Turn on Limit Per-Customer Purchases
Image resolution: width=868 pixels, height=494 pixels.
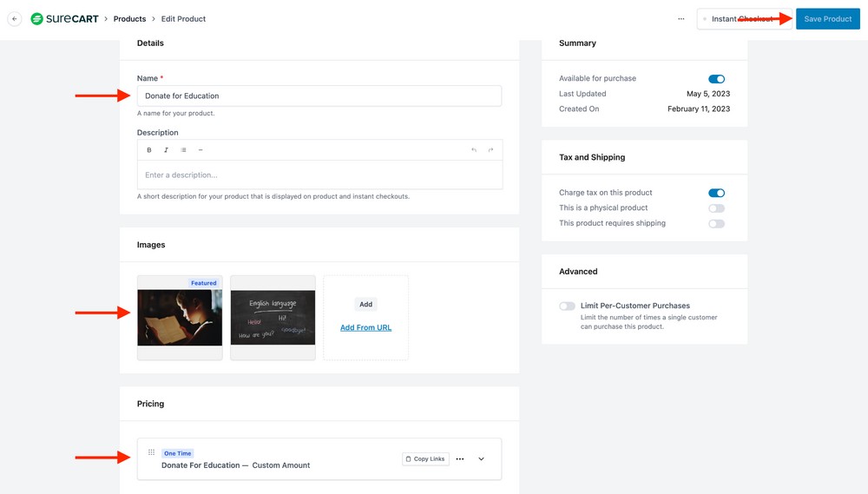(567, 306)
